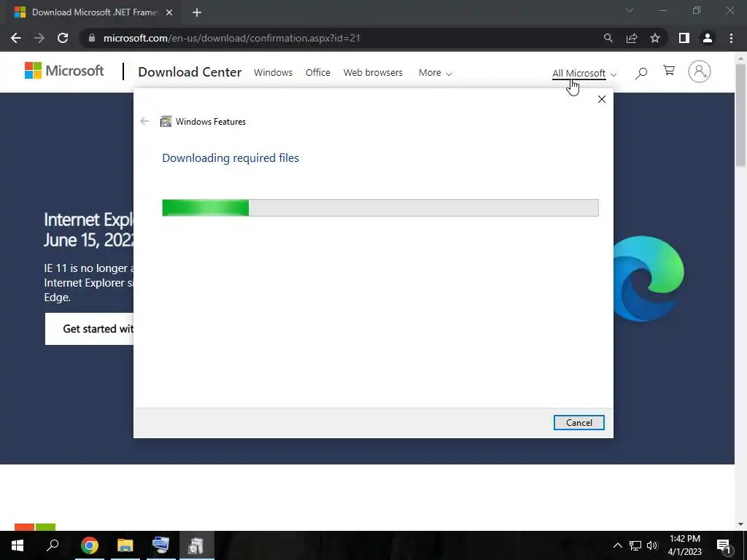Open the clock showing 1:42 PM

click(684, 545)
